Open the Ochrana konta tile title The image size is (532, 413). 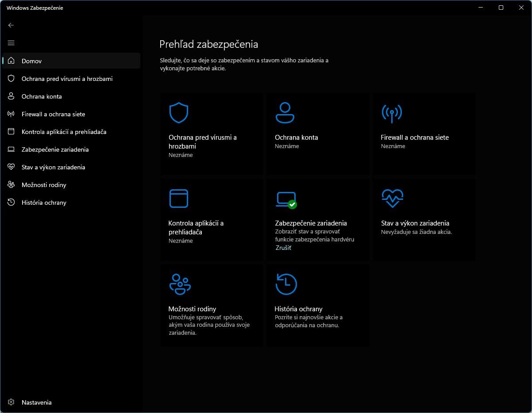pos(296,138)
